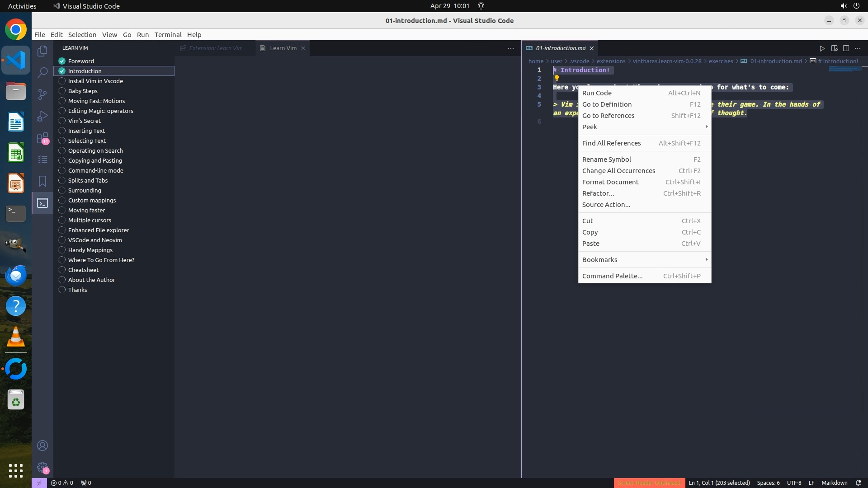Screen dimensions: 868x488
Task: Open the Manage gear icon
Action: (x=42, y=467)
